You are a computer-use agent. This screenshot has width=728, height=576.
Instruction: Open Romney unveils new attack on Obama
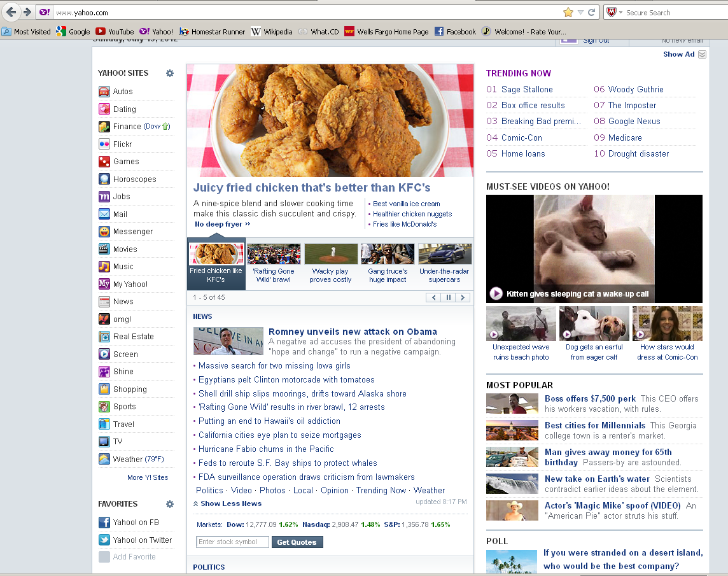pos(353,332)
